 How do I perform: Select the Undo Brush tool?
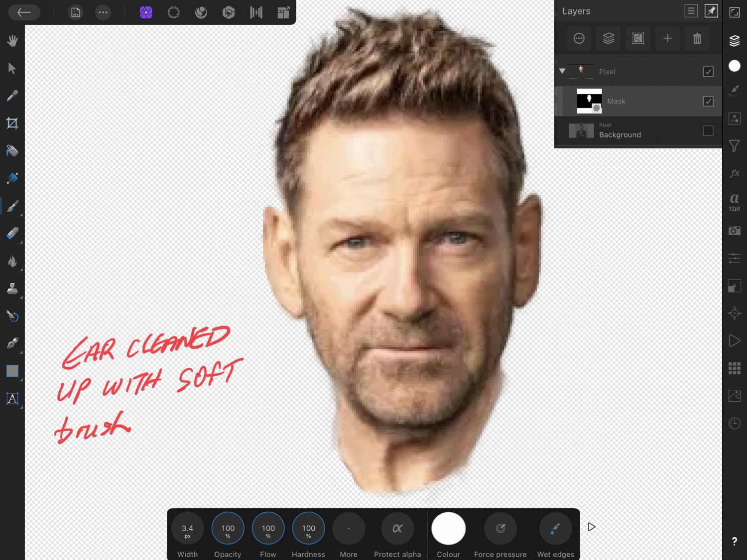(x=12, y=316)
